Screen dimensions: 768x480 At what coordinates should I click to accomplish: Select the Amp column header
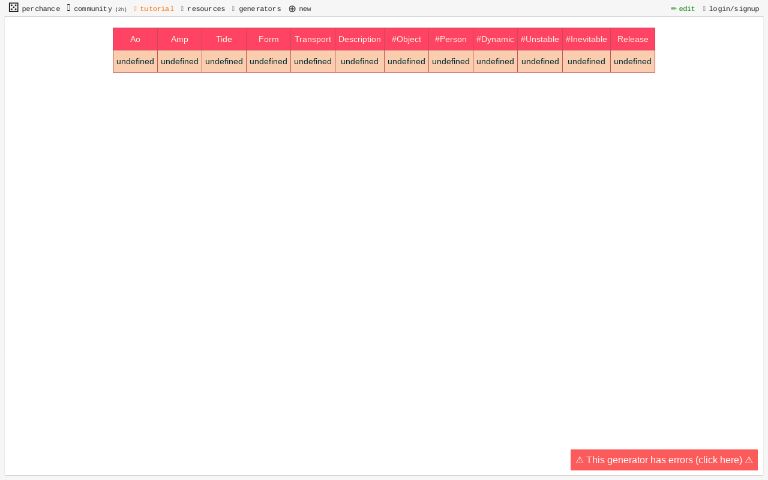coord(179,39)
